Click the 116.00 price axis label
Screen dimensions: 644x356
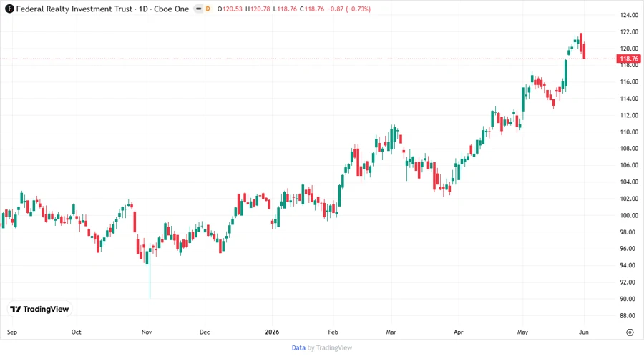point(629,81)
